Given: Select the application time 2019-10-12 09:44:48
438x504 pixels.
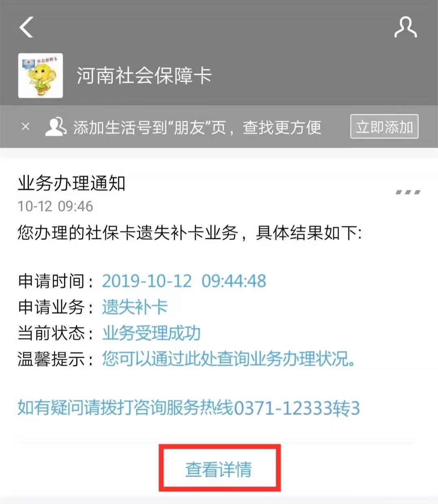Looking at the screenshot, I should (184, 281).
